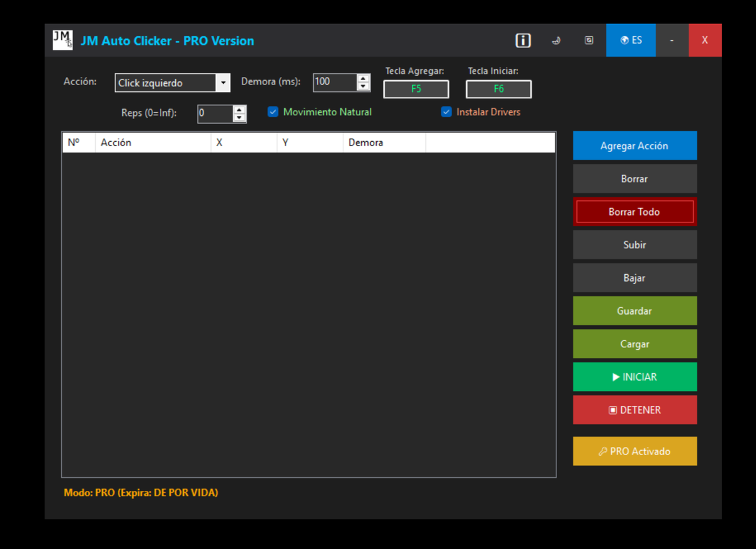
Task: Click the Demora column header
Action: coord(384,142)
